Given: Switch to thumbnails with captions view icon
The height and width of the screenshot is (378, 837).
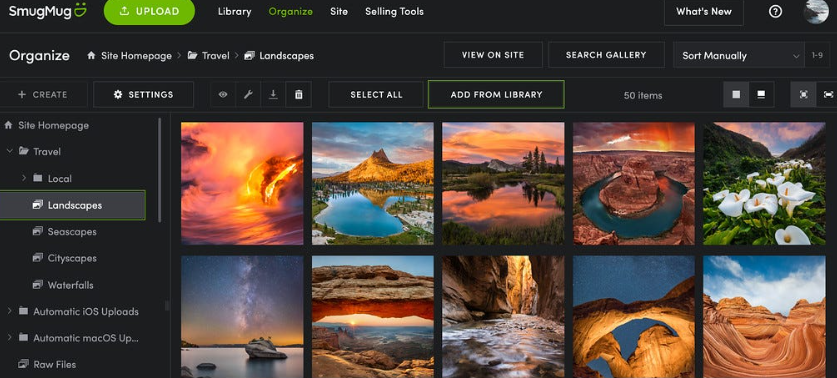Looking at the screenshot, I should 761,94.
